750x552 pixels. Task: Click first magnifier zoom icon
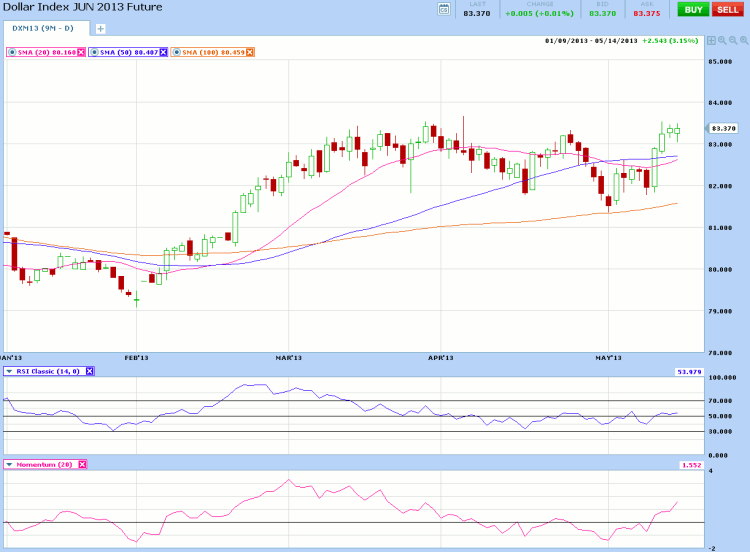722,41
